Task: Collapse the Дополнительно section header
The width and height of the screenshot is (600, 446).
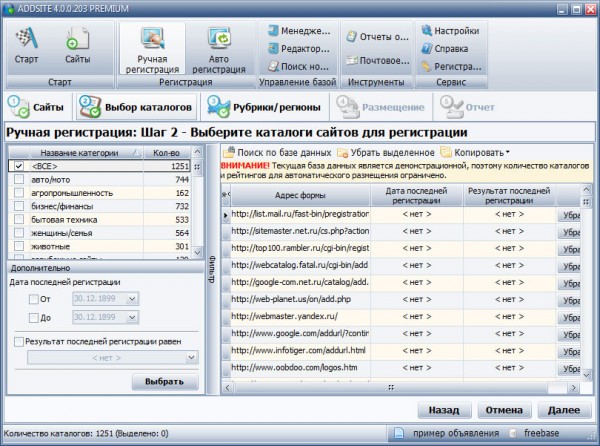Action: tap(105, 268)
